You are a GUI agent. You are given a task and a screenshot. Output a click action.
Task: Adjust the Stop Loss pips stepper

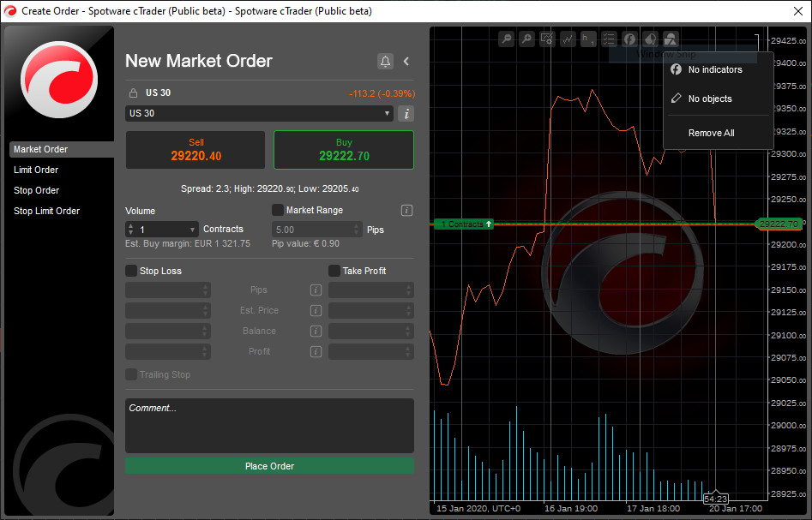point(206,290)
